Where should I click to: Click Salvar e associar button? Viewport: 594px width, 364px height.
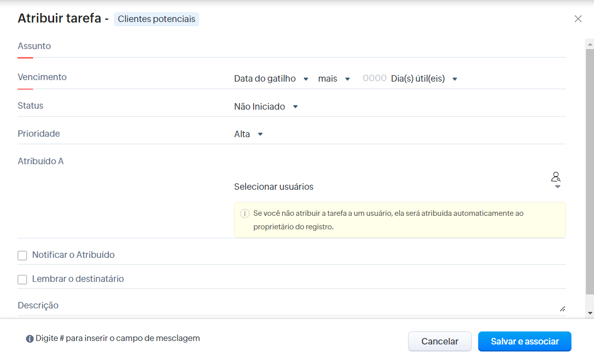525,341
